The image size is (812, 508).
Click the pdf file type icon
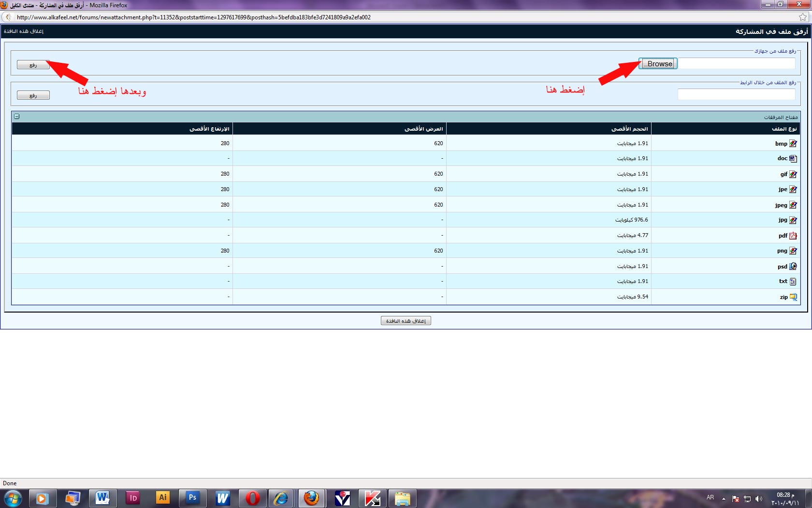793,236
